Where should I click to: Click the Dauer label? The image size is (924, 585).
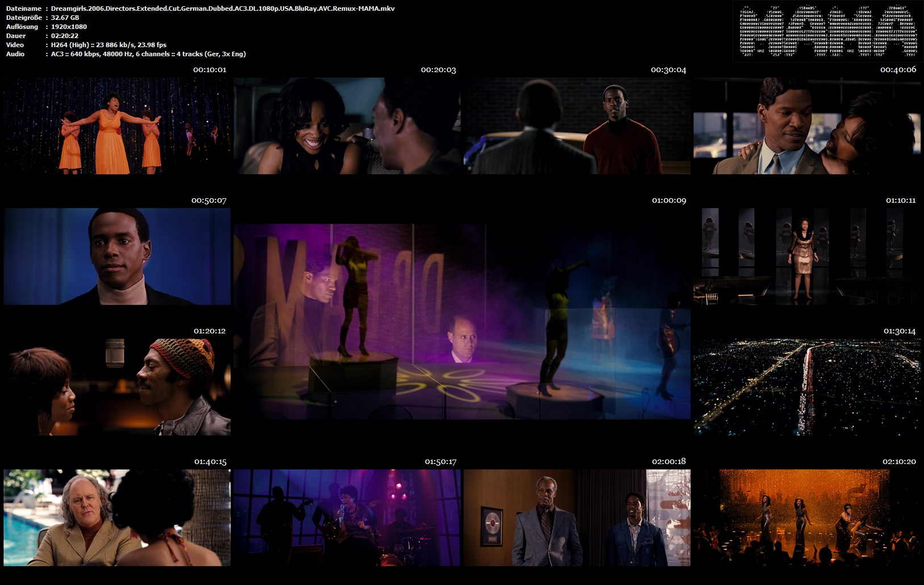pyautogui.click(x=16, y=36)
